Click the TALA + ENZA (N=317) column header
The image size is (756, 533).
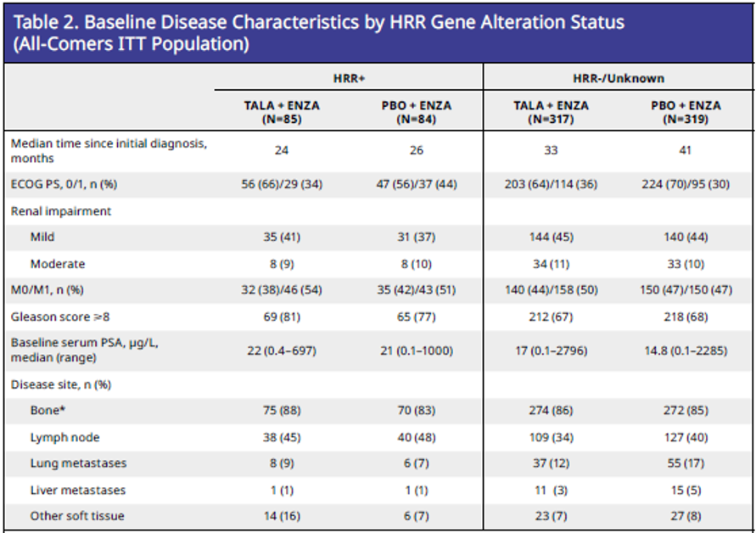tap(550, 112)
